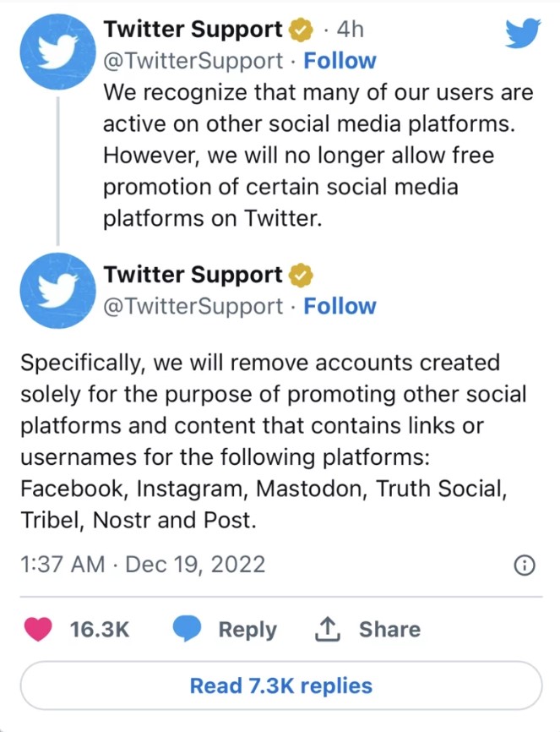Screen dimensions: 560x732
Task: Follow Twitter Support from first tweet
Action: (x=340, y=61)
